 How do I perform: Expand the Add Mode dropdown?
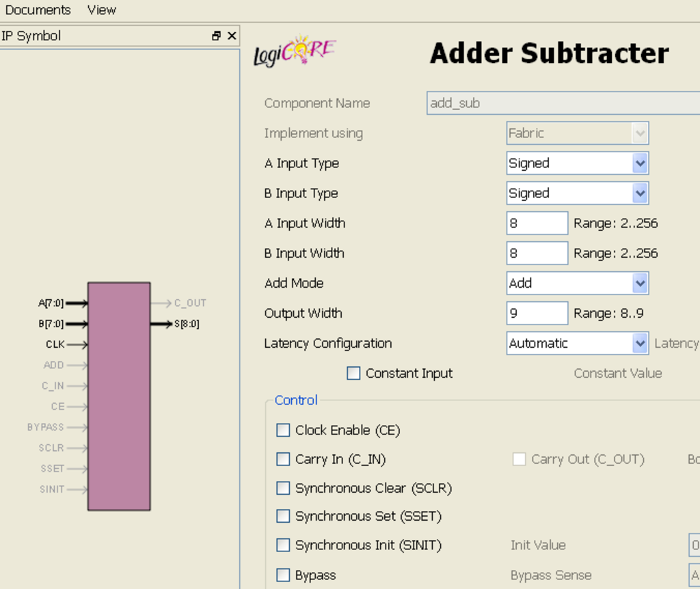tap(639, 283)
